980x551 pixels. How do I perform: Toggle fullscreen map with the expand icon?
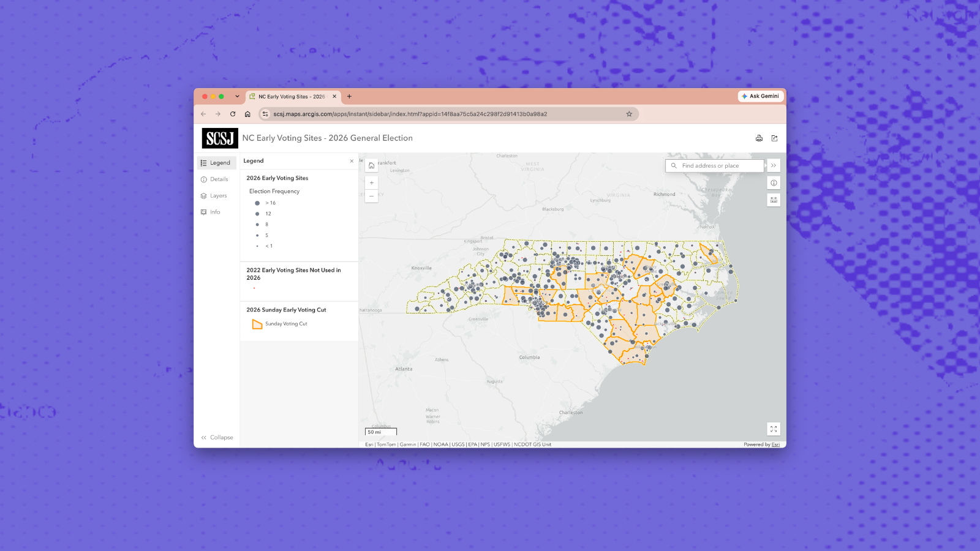774,429
